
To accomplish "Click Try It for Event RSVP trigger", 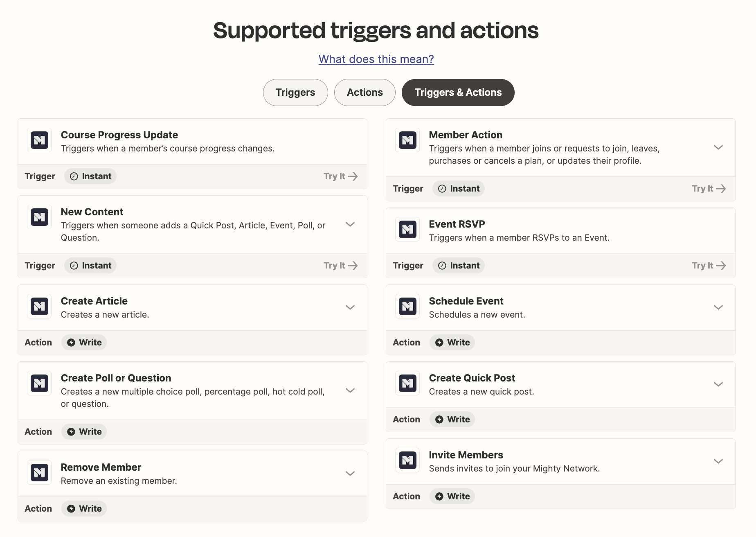I will (x=709, y=266).
